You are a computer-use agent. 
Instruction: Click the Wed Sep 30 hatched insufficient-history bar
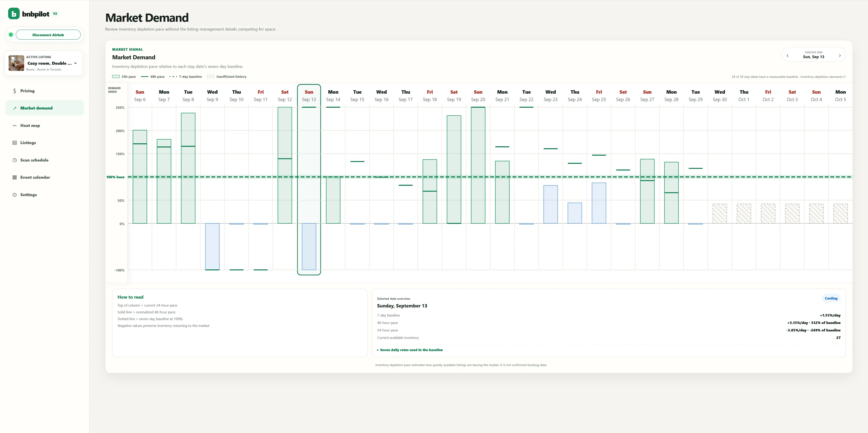pyautogui.click(x=720, y=213)
